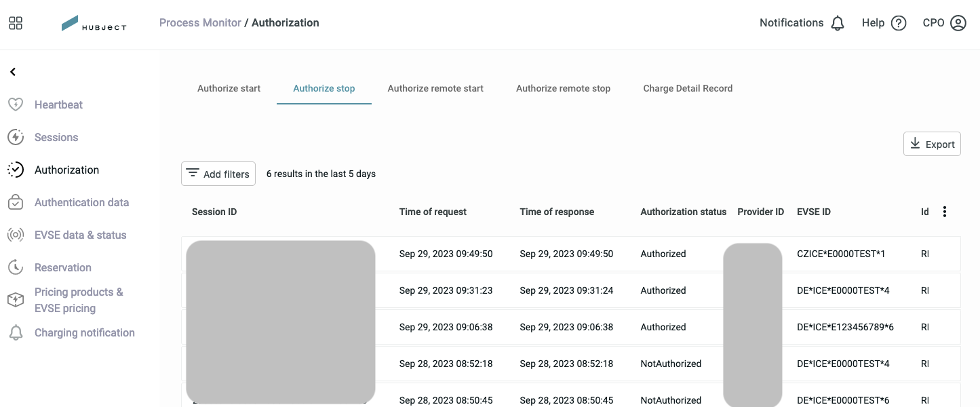Click the Authentication data icon
980x407 pixels.
[x=16, y=202]
